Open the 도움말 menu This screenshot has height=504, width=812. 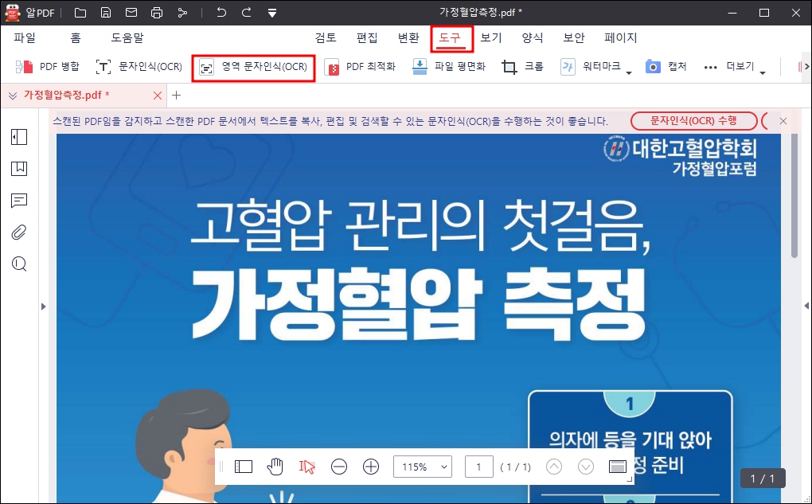click(127, 37)
